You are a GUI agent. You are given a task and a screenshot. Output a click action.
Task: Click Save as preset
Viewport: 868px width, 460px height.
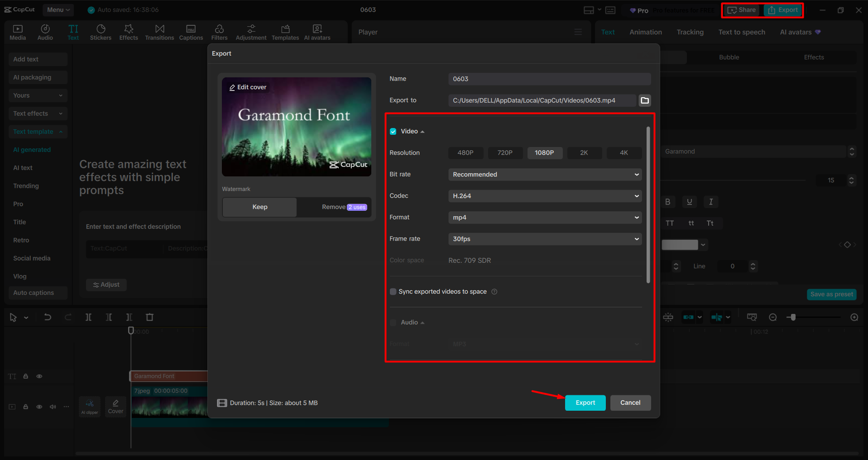pos(831,294)
